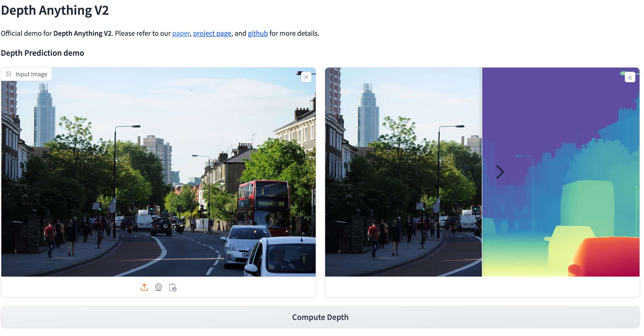This screenshot has width=644, height=336.
Task: Click the Input Image label icon
Action: [9, 74]
